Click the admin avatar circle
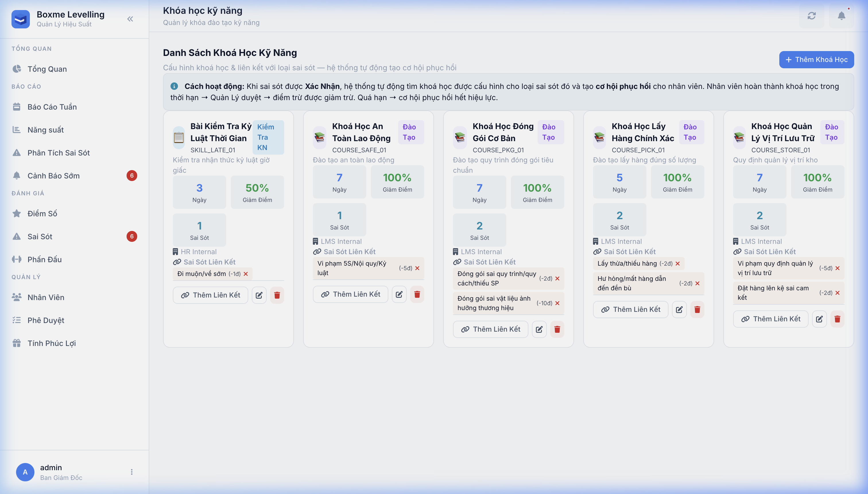Viewport: 868px width, 494px height. [25, 472]
